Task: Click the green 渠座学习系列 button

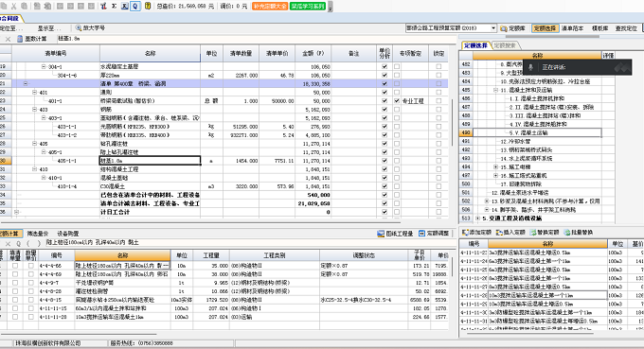Action: click(308, 7)
